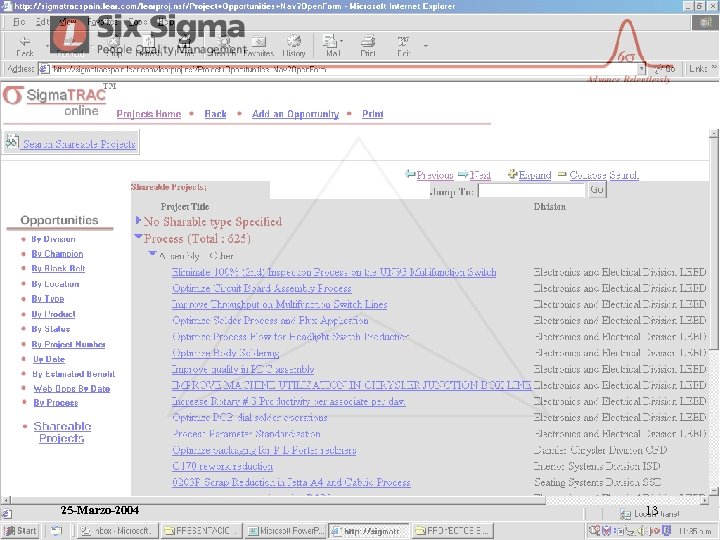This screenshot has height=540, width=720.
Task: Open the File menu
Action: [19, 22]
